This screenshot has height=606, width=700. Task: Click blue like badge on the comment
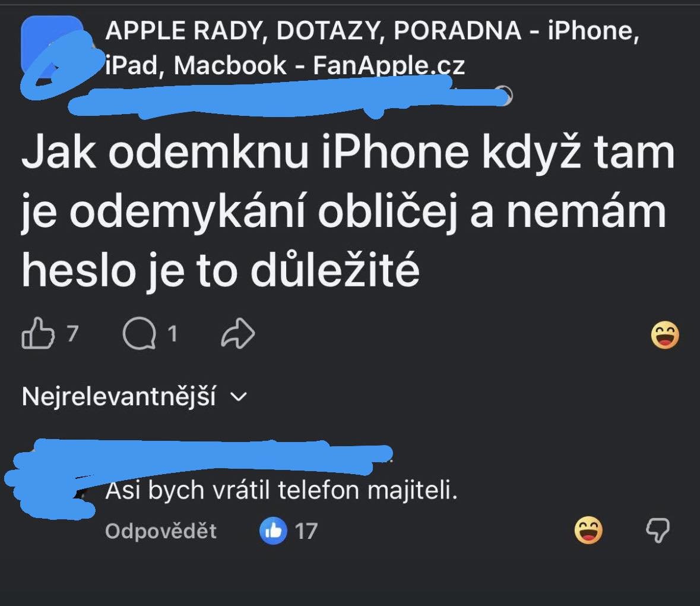pos(273,531)
